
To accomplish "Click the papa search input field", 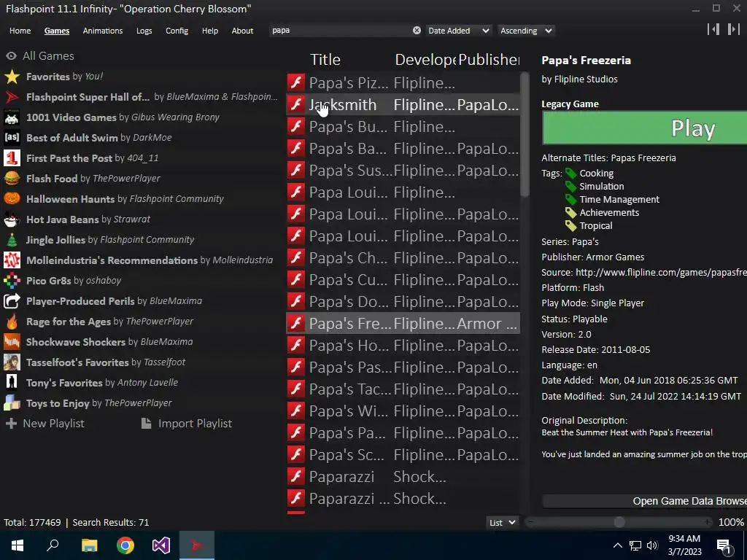I will 341,31.
